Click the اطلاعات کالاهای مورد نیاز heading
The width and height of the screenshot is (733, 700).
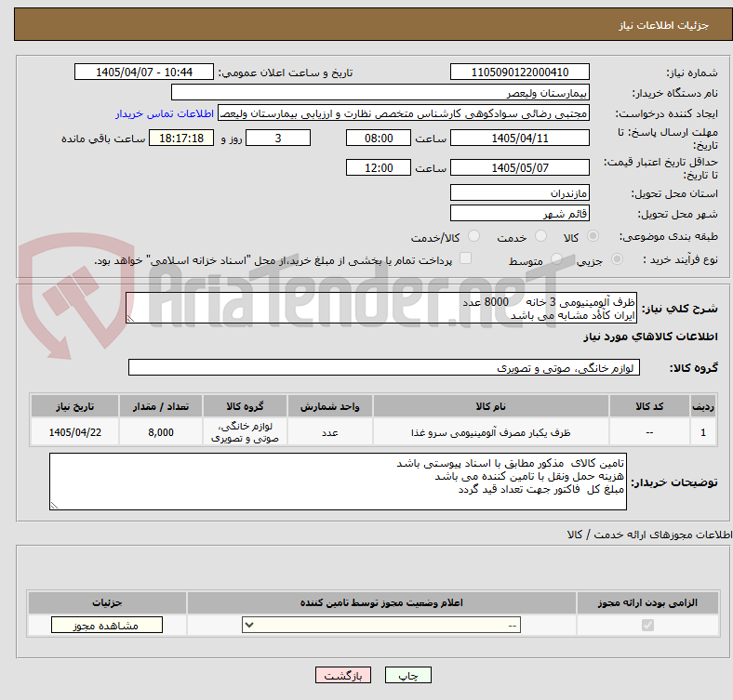650,337
